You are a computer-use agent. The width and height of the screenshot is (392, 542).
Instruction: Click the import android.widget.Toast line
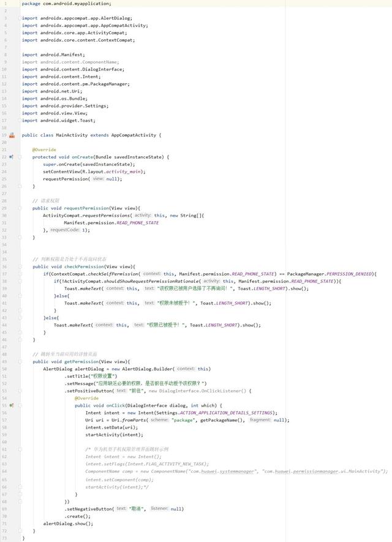point(58,121)
